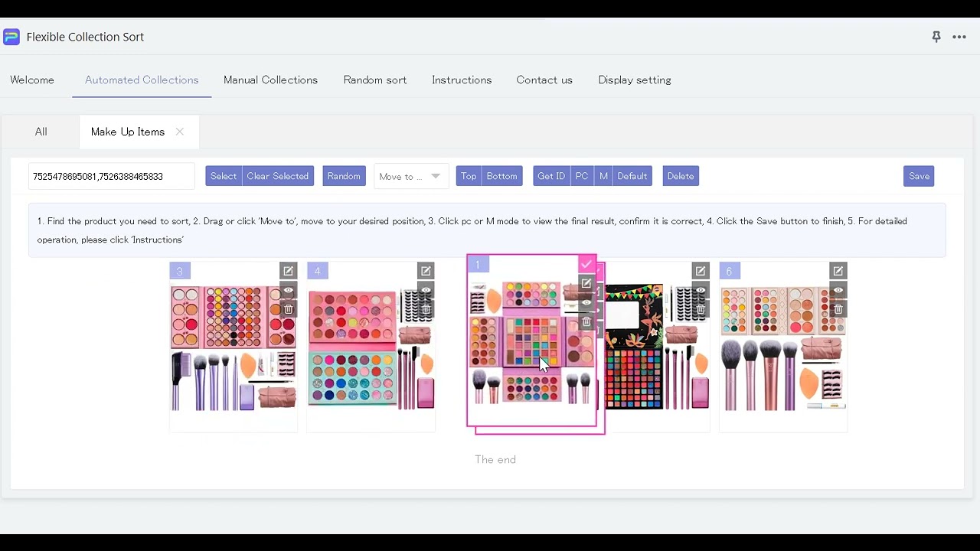This screenshot has height=551, width=980.
Task: Click the product ID input field
Action: point(111,176)
